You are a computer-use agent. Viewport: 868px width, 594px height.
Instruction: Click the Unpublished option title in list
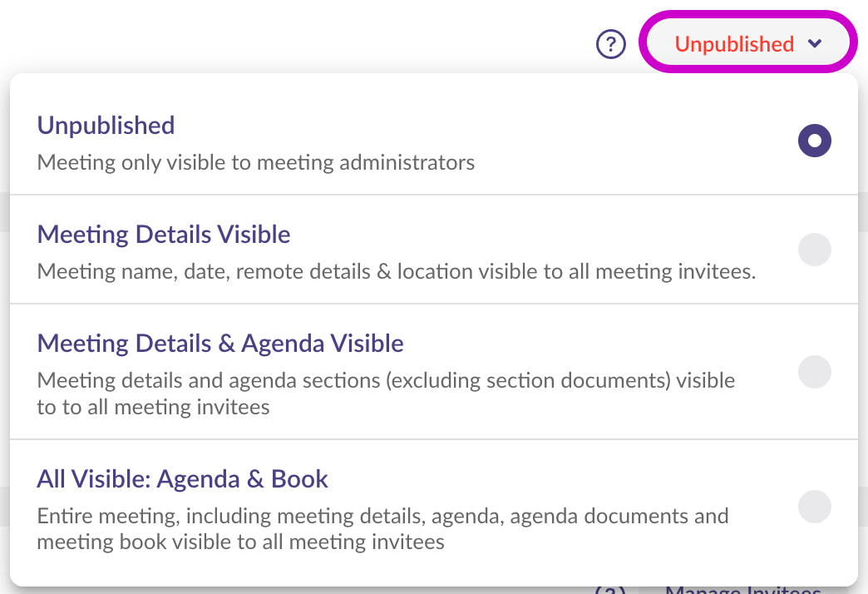point(106,126)
